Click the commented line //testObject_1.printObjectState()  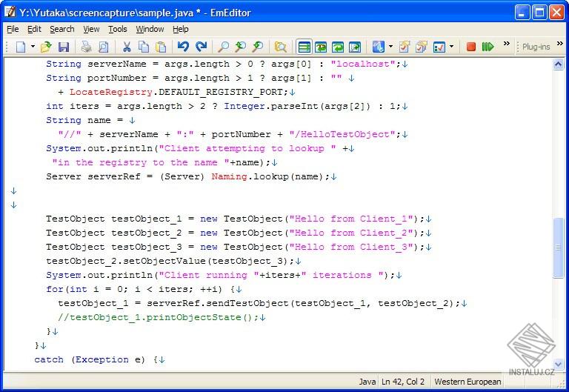(158, 318)
